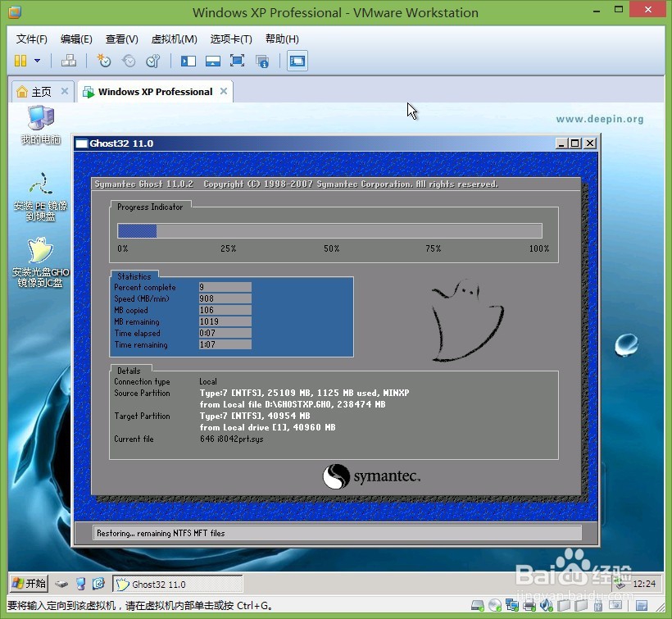
Task: Select 安装PE镜像到硬盘 desktop icon
Action: click(40, 196)
